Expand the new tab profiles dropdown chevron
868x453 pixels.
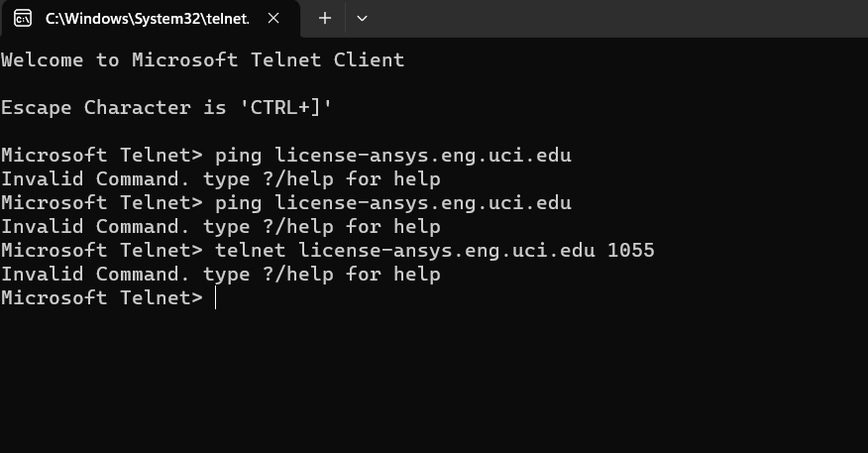pos(362,18)
